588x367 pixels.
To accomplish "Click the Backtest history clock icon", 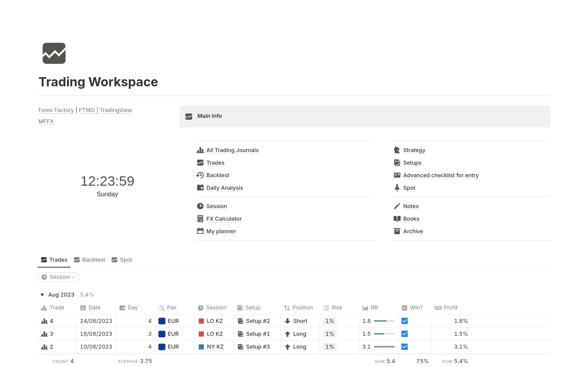I will click(x=200, y=175).
